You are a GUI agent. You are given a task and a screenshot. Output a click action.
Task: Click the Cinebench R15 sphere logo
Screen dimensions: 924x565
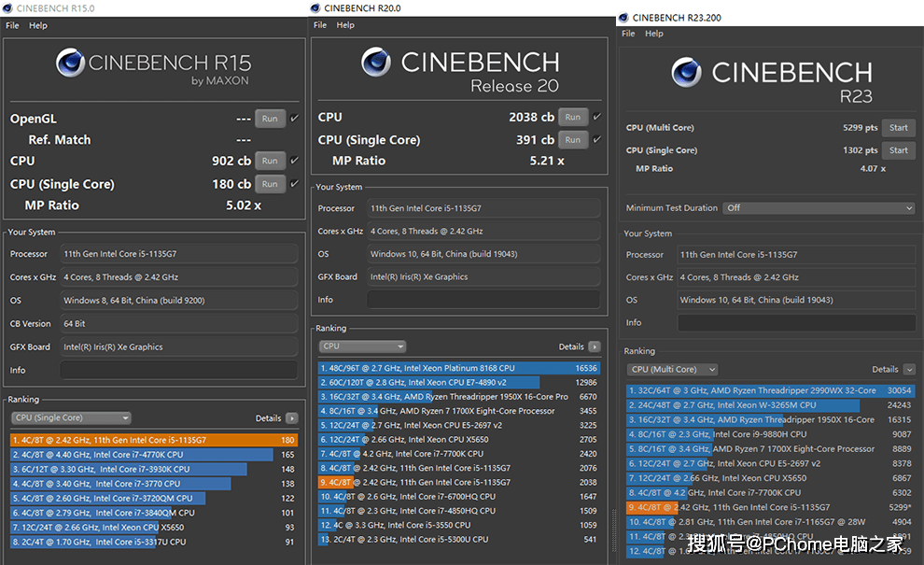tap(71, 63)
